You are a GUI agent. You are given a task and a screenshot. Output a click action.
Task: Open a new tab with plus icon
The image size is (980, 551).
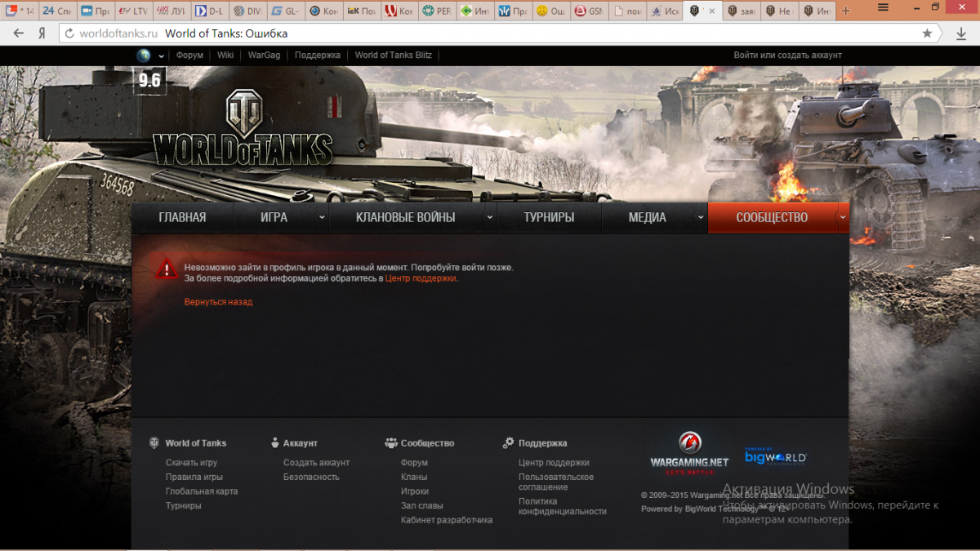pos(845,11)
